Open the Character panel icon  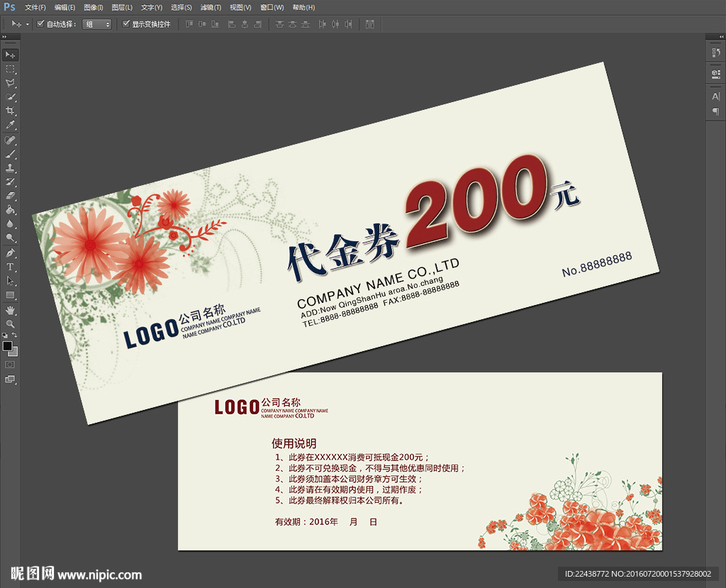716,96
